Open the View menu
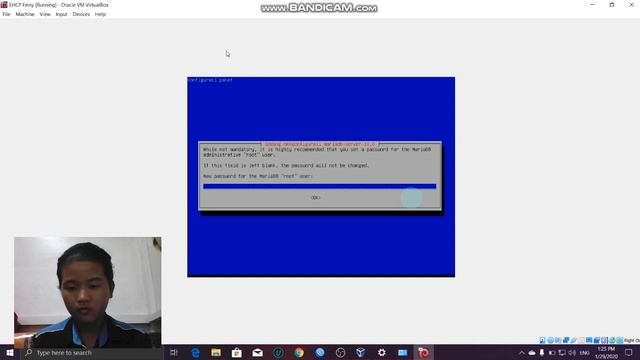Screen dimensions: 640x360 pos(45,14)
